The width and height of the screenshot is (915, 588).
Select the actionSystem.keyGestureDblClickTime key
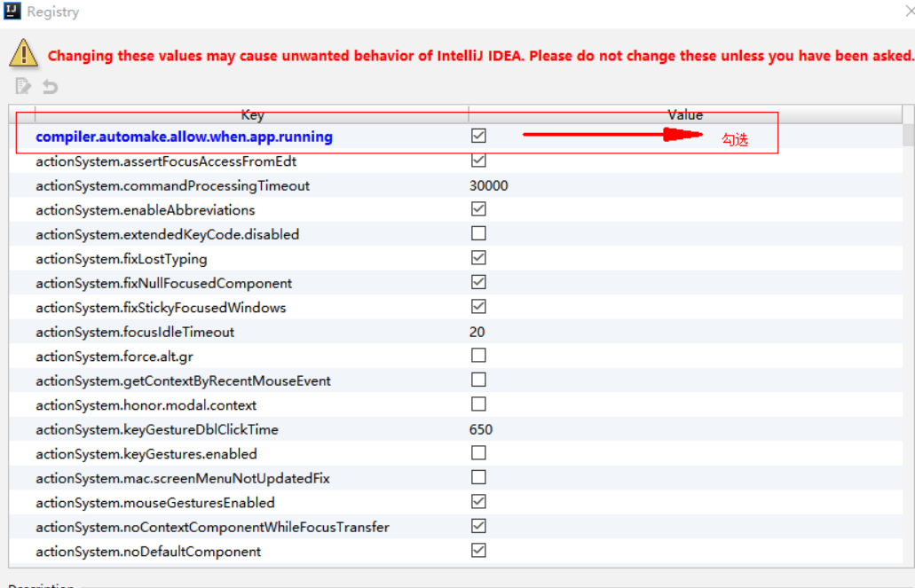click(157, 430)
